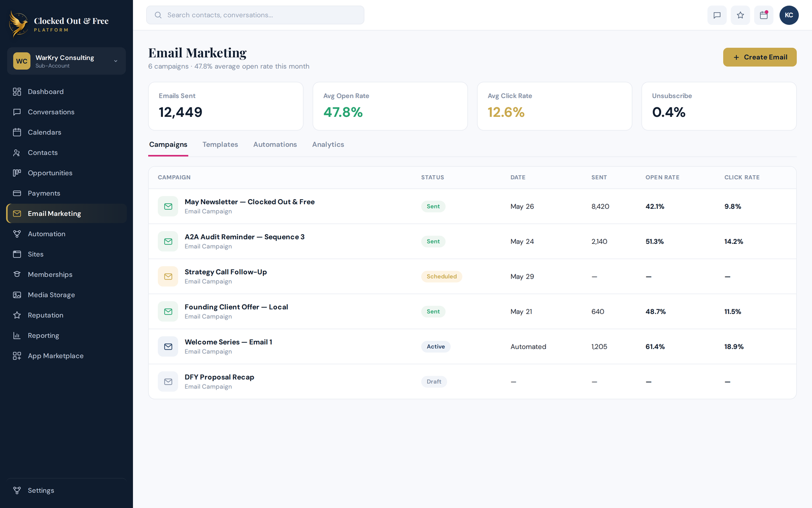Open the calendar notifications icon
The image size is (812, 508).
[764, 15]
